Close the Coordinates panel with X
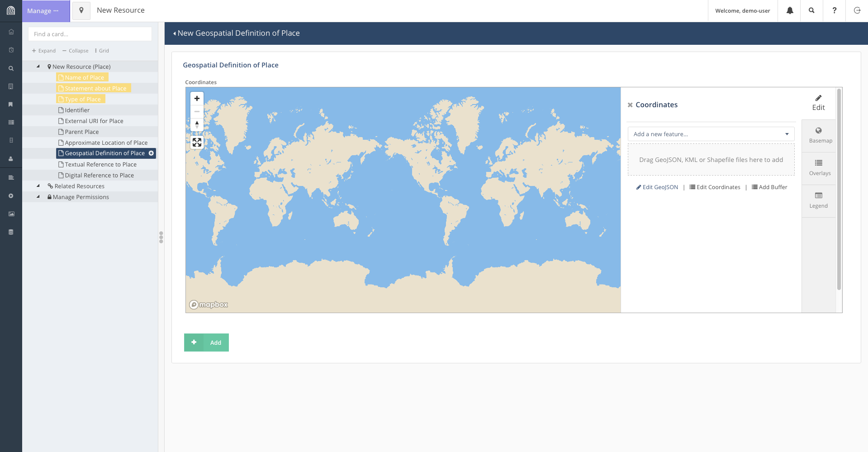 [630, 105]
